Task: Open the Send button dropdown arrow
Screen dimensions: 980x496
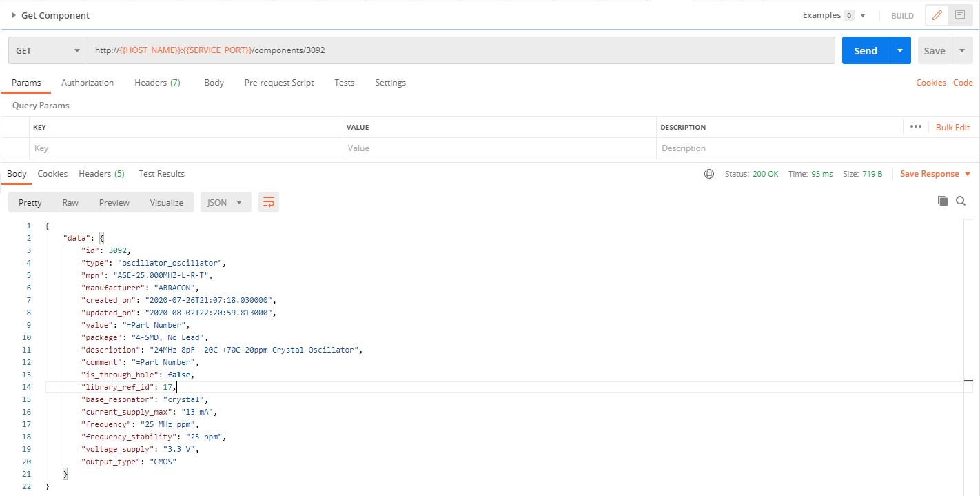Action: coord(899,50)
